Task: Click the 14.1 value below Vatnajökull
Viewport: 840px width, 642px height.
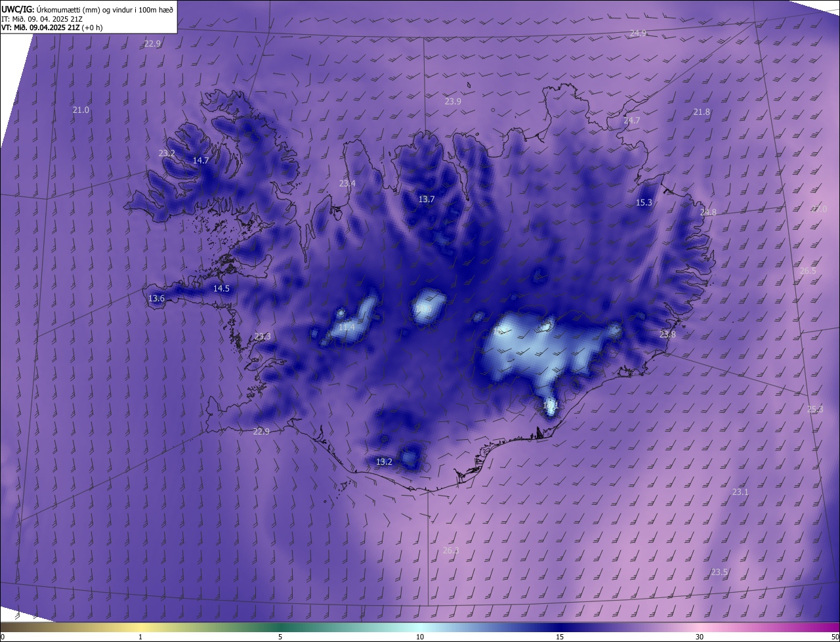Action: point(551,406)
